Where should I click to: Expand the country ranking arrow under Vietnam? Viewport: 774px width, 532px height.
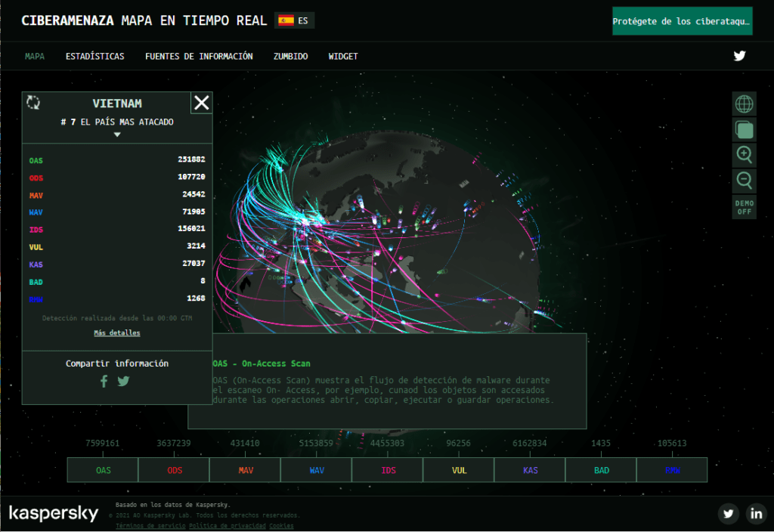[117, 135]
